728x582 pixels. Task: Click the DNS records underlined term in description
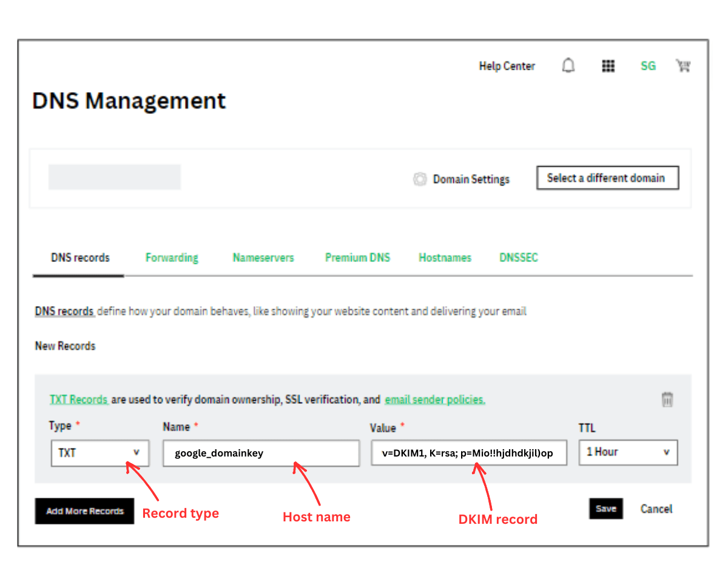click(64, 312)
